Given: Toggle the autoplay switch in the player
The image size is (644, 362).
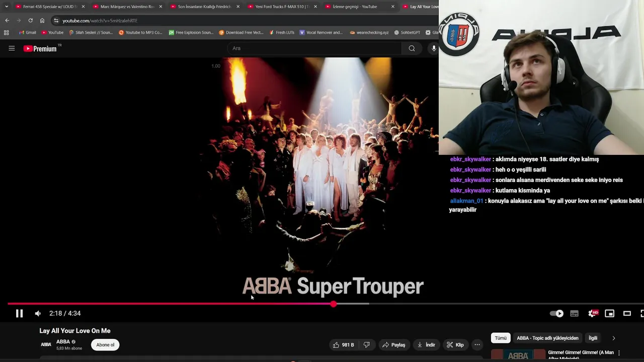Looking at the screenshot, I should tap(556, 313).
